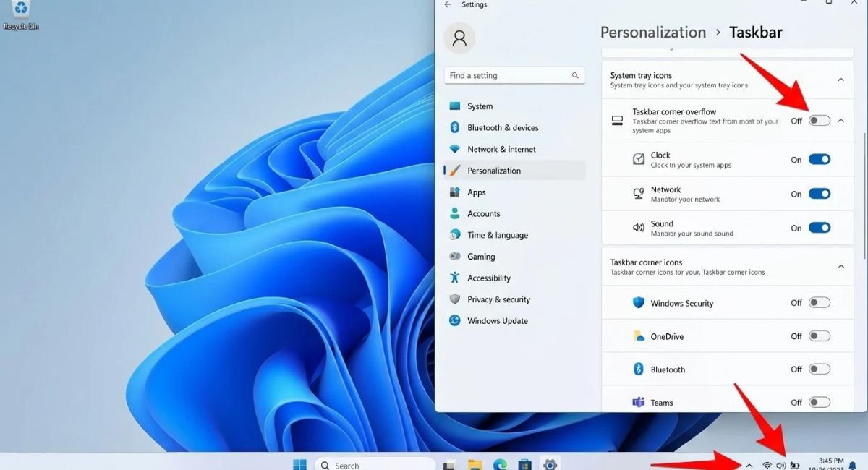Screen dimensions: 868x470
Task: Click the 'Taskbar corner icons' heading
Action: coord(646,262)
